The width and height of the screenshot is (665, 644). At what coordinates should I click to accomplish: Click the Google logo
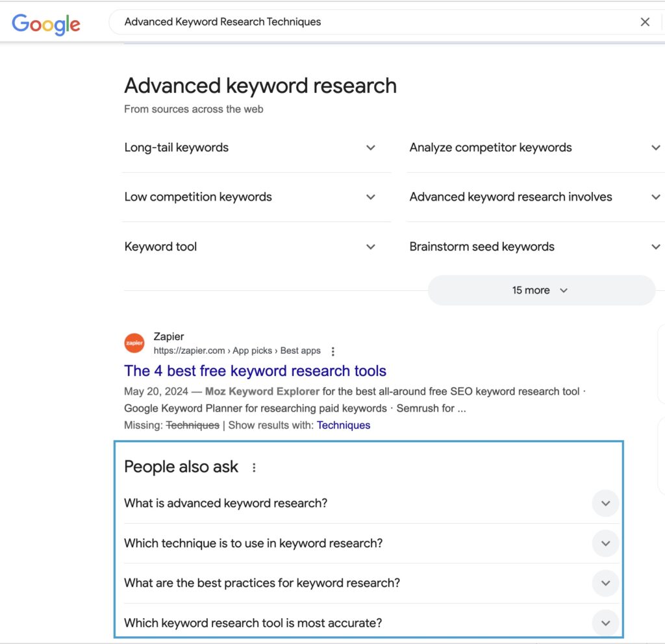tap(45, 25)
